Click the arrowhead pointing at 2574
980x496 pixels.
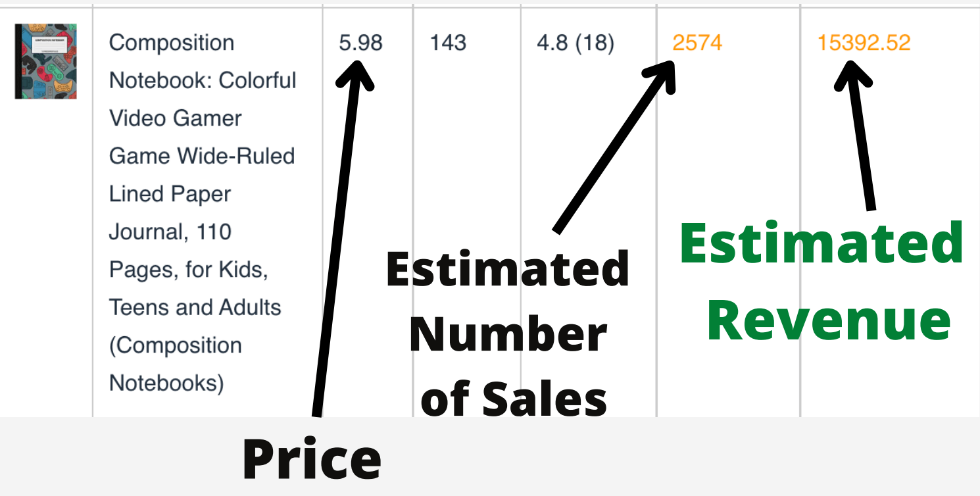(659, 76)
